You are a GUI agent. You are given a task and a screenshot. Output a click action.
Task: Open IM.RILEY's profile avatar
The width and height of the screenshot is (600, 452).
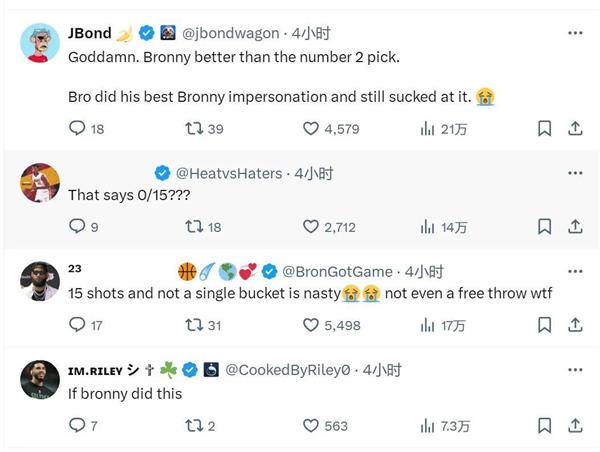[x=40, y=380]
